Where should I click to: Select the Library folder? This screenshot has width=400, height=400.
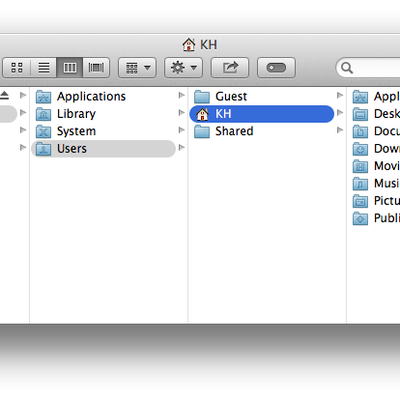[103, 114]
